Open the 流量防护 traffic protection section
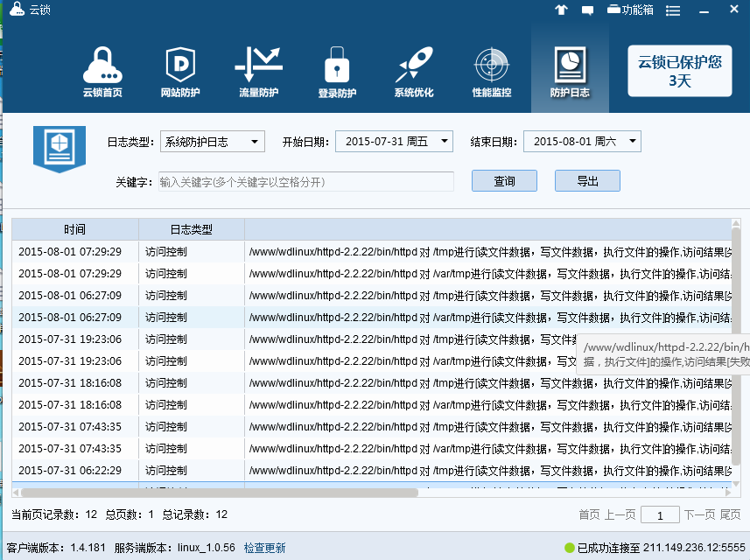750x560 pixels. 258,72
